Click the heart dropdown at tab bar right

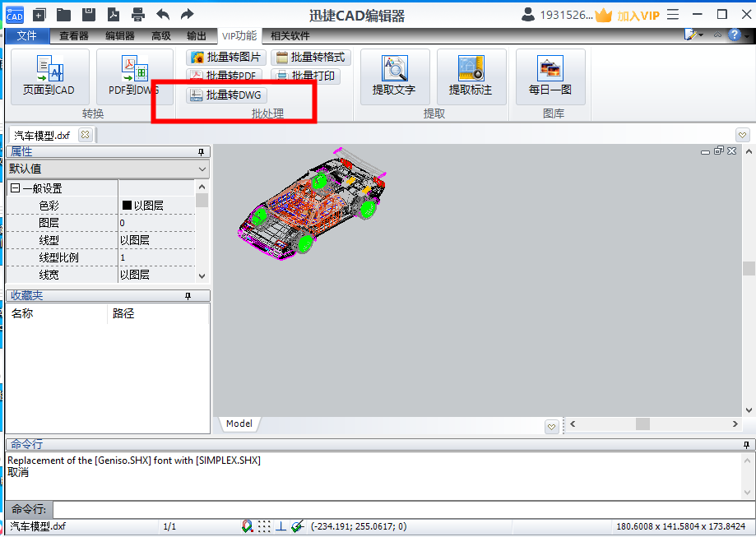(x=743, y=135)
